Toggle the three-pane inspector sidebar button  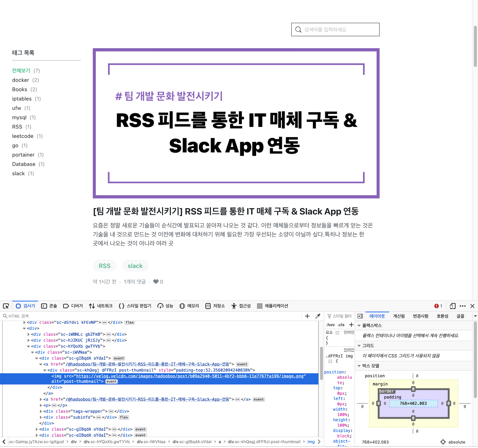[360, 316]
